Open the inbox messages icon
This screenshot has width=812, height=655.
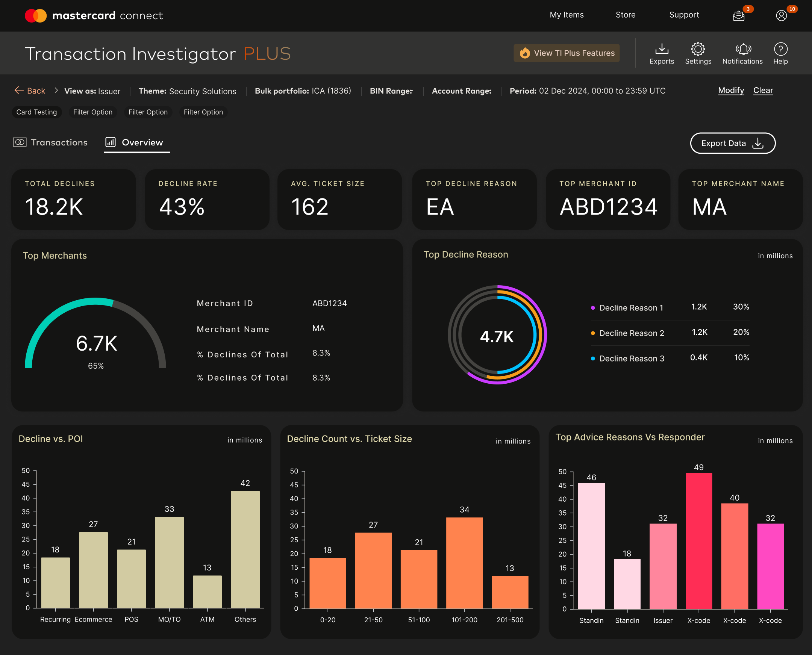click(738, 16)
